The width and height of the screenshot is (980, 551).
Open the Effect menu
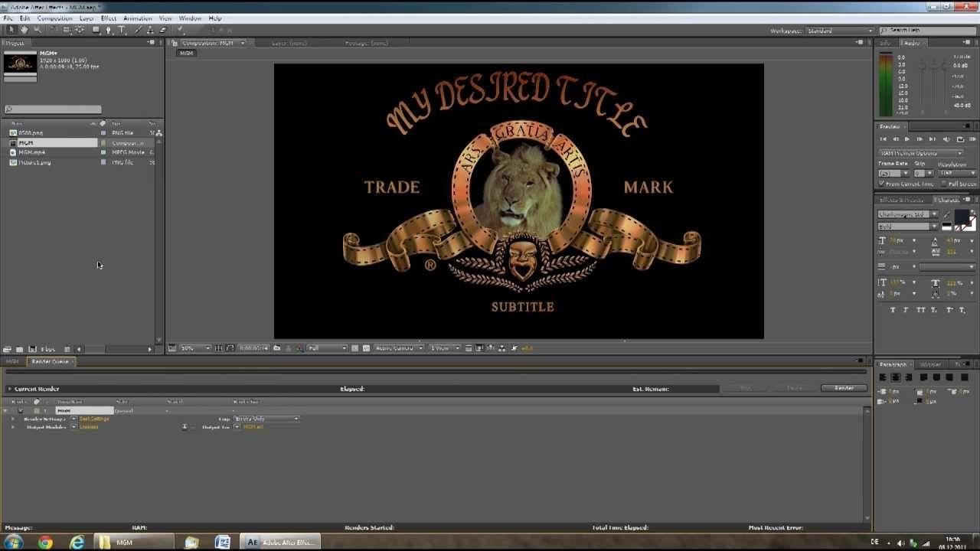pos(109,18)
